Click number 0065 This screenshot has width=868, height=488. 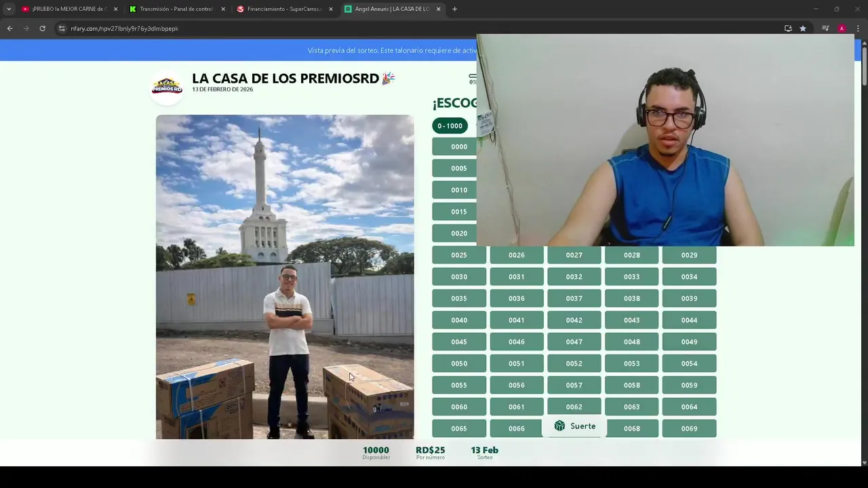point(459,428)
